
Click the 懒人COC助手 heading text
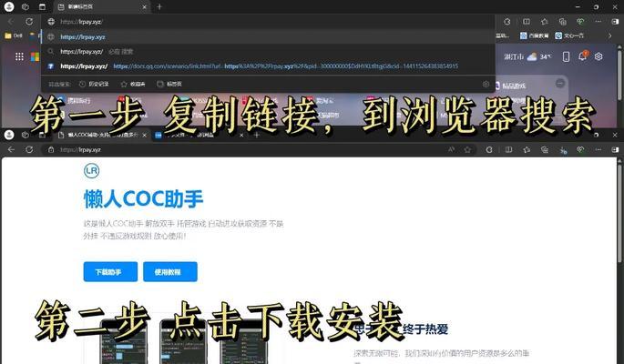pos(143,198)
